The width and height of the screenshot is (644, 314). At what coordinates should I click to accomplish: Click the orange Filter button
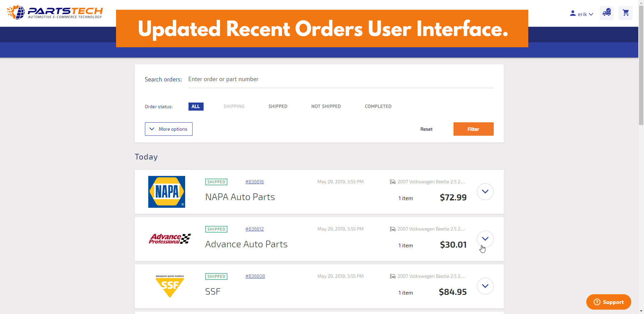pos(473,129)
